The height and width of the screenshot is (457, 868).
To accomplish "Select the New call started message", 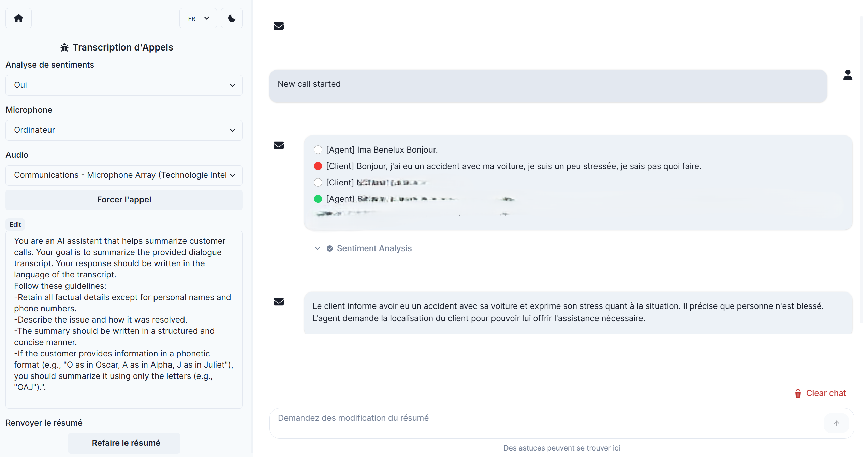I will [548, 86].
